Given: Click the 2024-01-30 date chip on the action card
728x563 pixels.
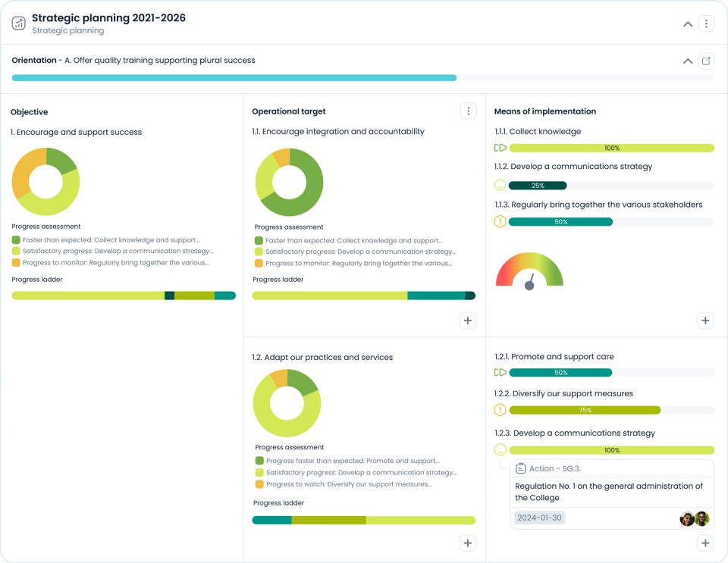Looking at the screenshot, I should click(538, 518).
